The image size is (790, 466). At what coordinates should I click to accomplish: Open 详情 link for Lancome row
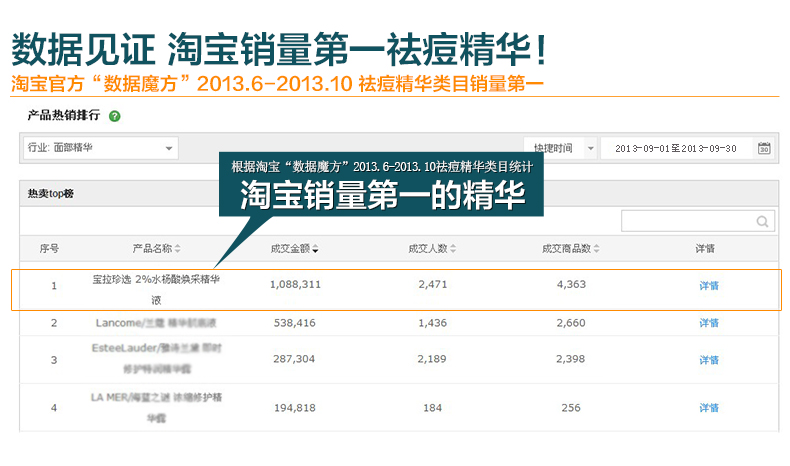[709, 323]
